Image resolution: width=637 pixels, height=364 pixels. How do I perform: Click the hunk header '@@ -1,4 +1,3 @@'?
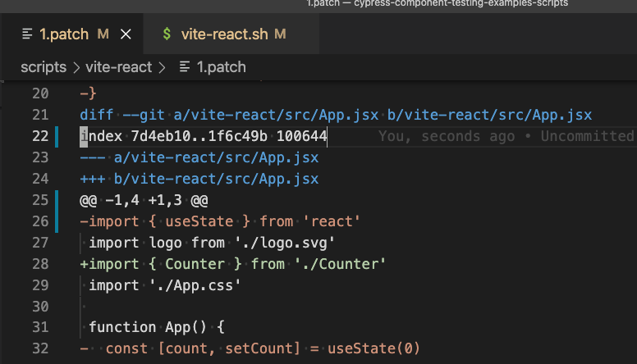[144, 200]
